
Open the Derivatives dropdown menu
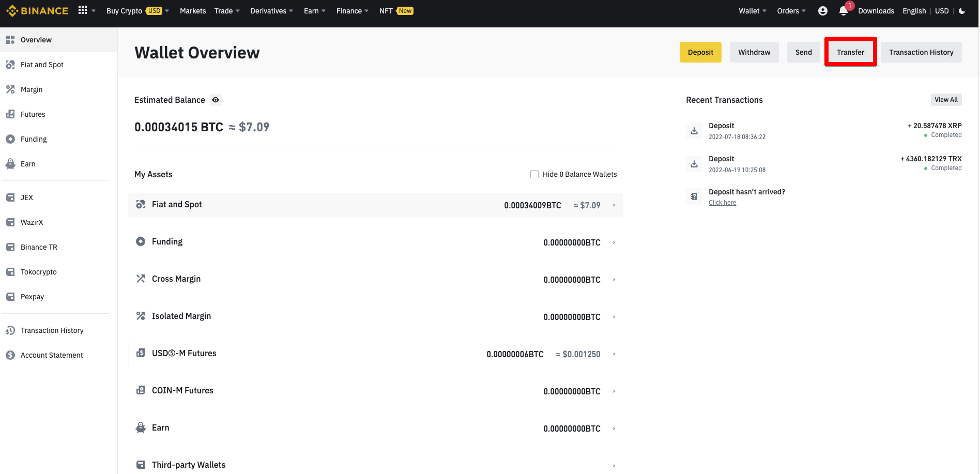coord(272,11)
